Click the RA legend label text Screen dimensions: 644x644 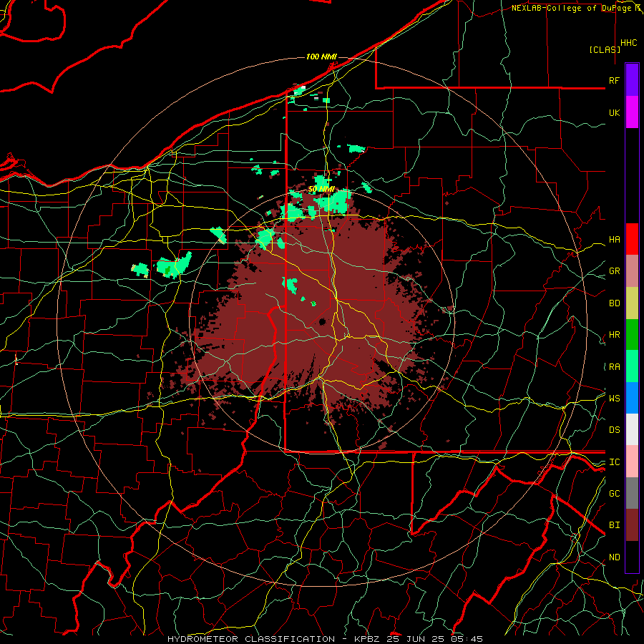point(614,367)
